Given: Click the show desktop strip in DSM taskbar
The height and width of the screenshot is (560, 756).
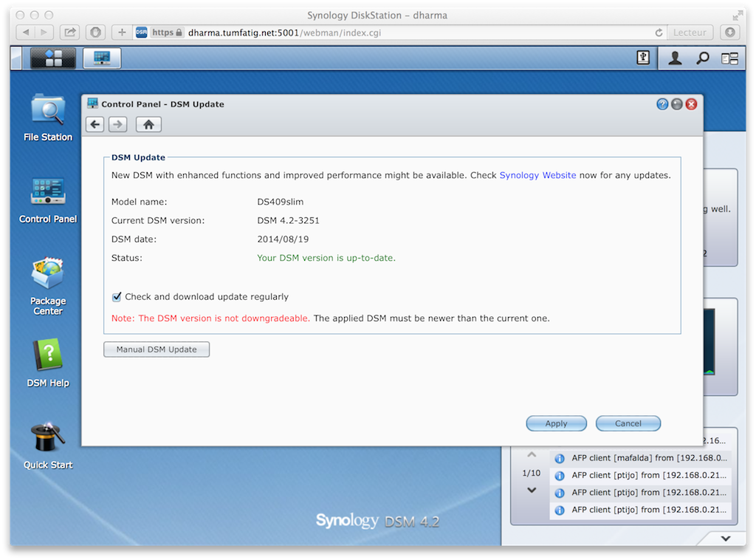Looking at the screenshot, I should pyautogui.click(x=16, y=58).
